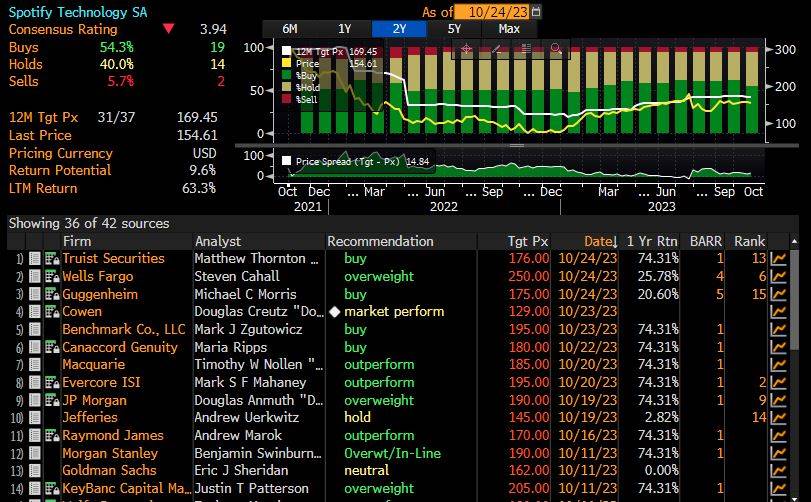Click the green %Buy legend swatch

point(286,75)
